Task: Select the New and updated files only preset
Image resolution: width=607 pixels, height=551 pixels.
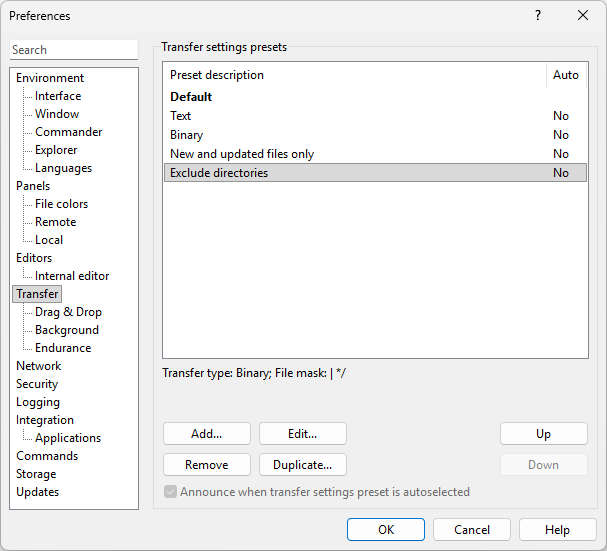Action: coord(242,154)
